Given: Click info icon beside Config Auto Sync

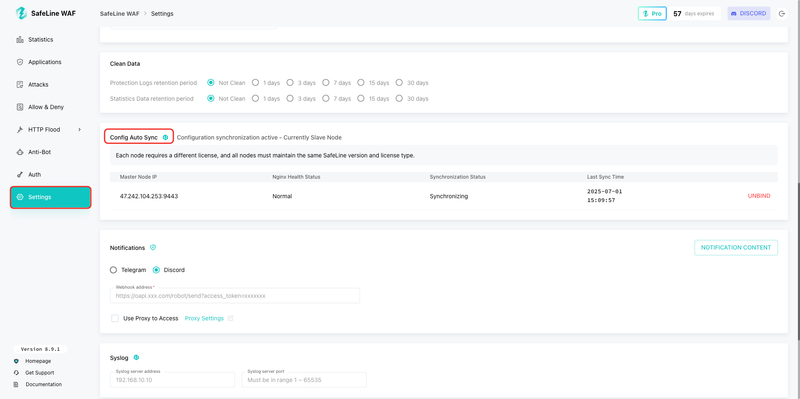Looking at the screenshot, I should (165, 137).
